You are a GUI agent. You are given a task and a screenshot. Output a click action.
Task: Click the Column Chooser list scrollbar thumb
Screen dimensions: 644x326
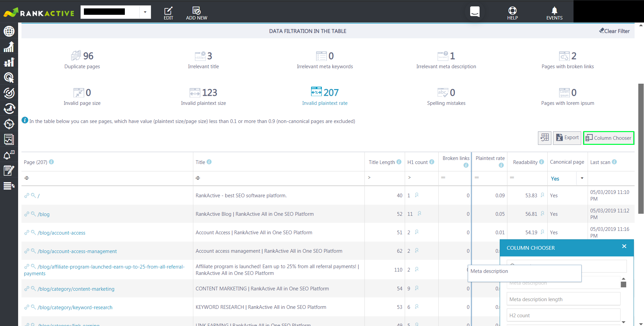click(x=624, y=284)
